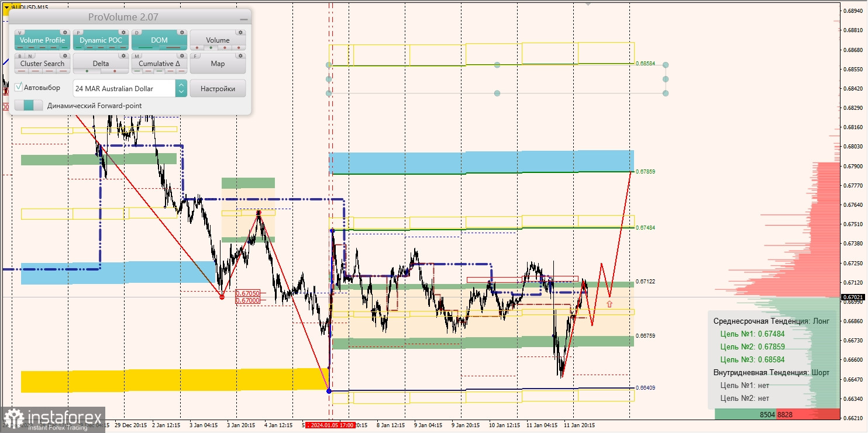Click the teal up/down arrows of contract selector

point(181,88)
